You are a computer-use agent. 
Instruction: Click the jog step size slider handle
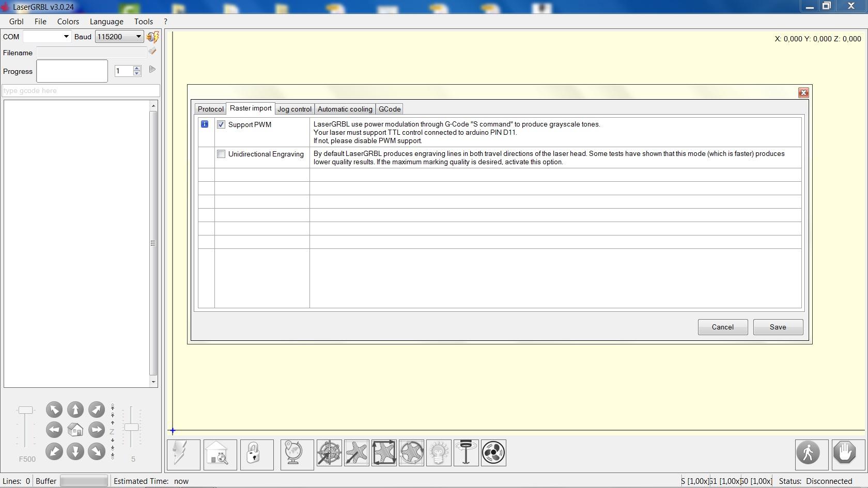(x=132, y=427)
